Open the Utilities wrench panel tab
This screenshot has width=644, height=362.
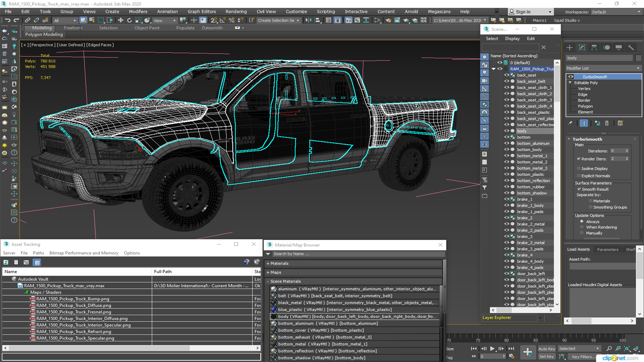(x=631, y=48)
